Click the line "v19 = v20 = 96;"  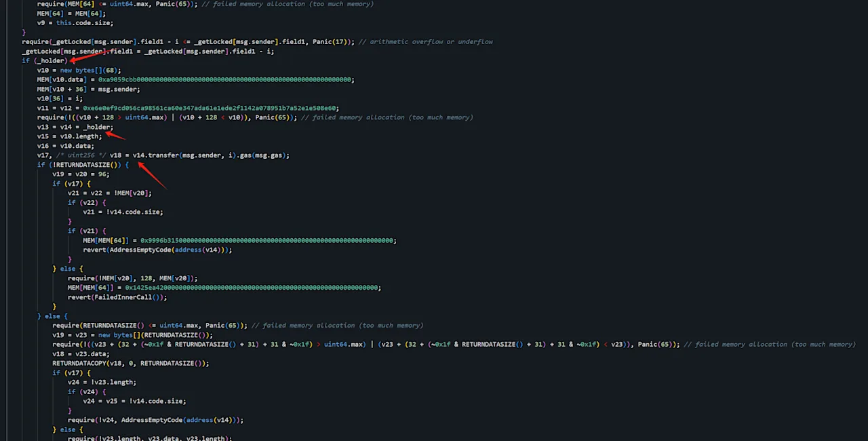[81, 174]
